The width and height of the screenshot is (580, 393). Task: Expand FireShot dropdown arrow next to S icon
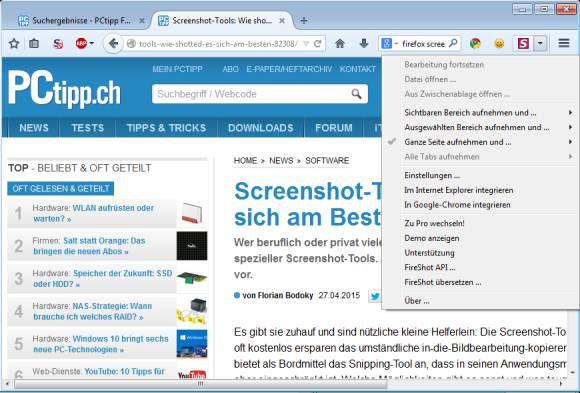click(540, 44)
